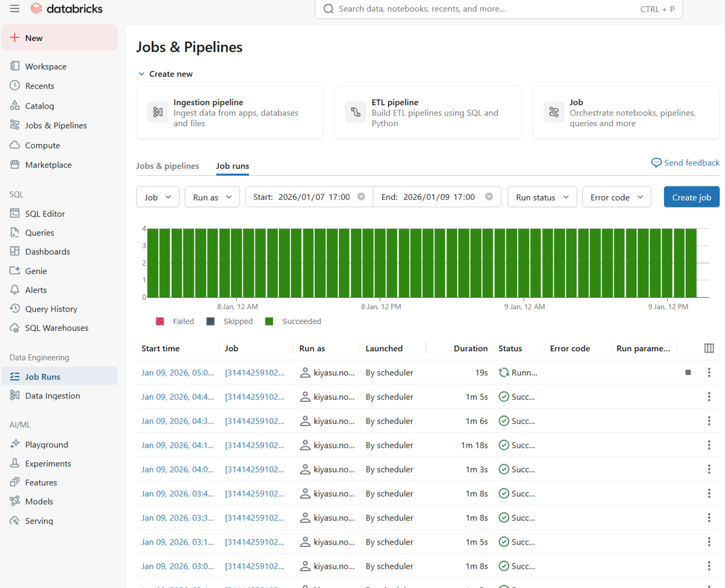This screenshot has width=725, height=588.
Task: Click the search data and notebooks field
Action: click(x=498, y=9)
